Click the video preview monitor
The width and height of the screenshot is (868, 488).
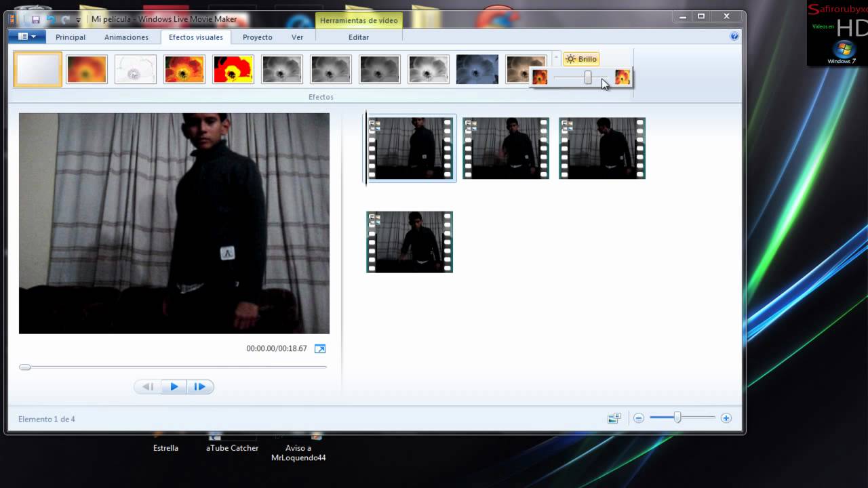pyautogui.click(x=174, y=223)
